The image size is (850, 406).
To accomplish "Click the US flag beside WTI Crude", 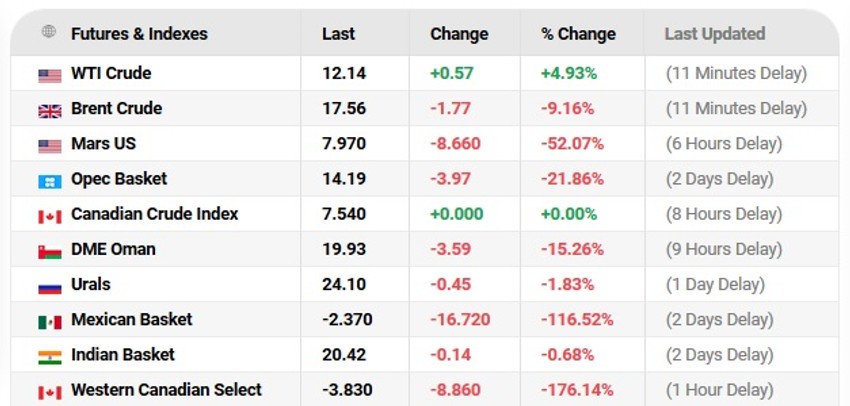I will pos(50,75).
